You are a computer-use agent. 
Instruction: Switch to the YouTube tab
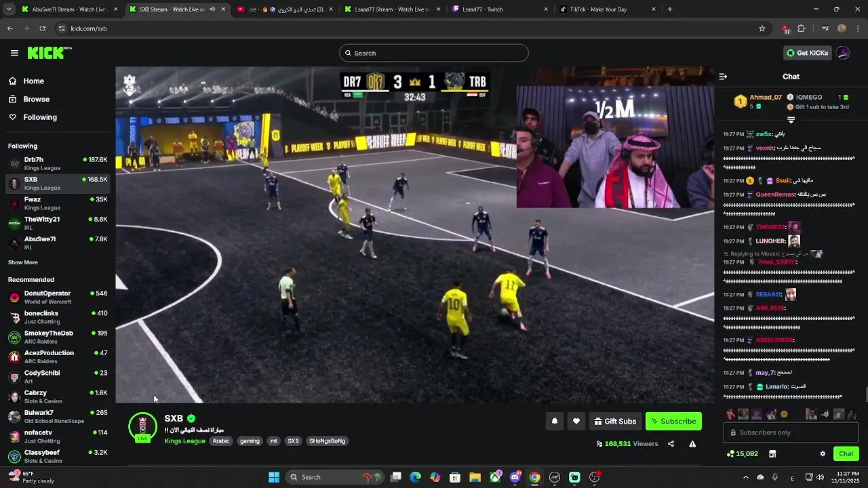tap(283, 9)
